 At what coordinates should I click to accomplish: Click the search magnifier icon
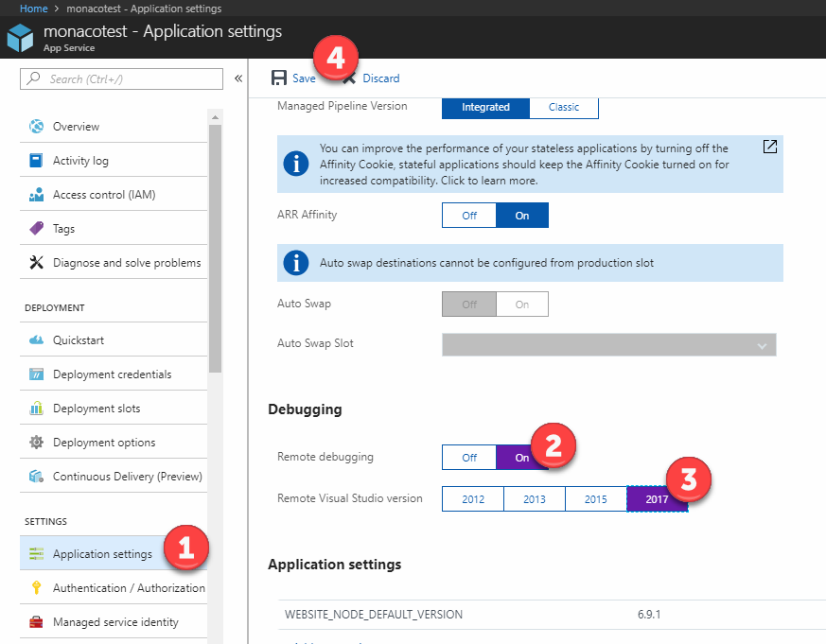(x=33, y=78)
